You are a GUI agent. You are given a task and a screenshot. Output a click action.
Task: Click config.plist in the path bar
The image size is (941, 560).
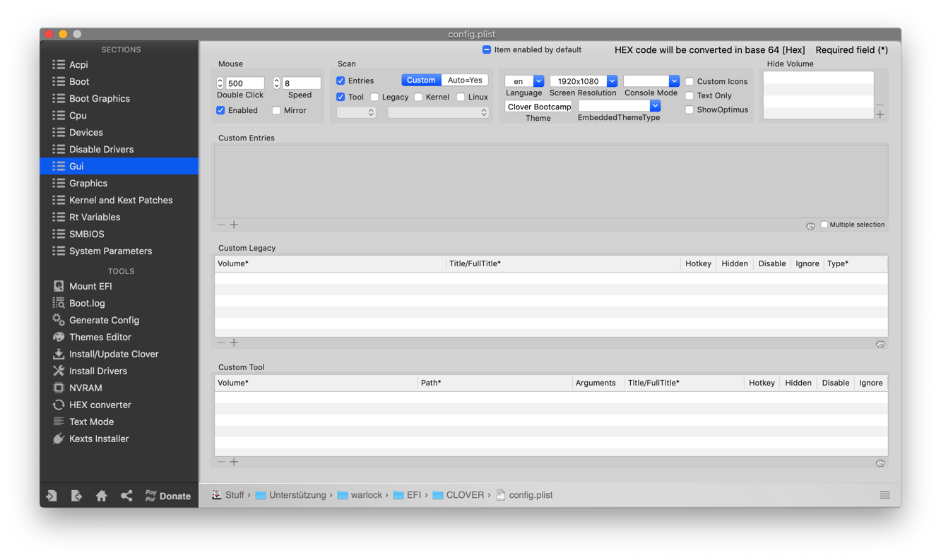tap(524, 495)
